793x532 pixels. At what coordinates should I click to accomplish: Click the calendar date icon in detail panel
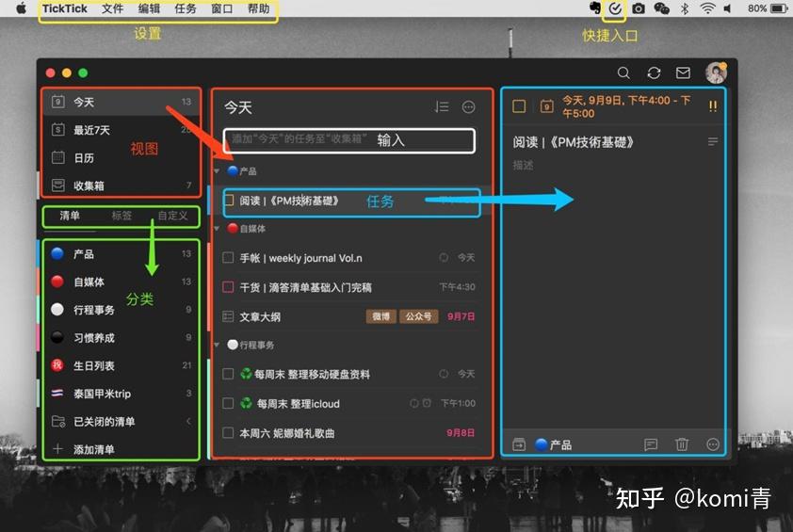coord(546,106)
